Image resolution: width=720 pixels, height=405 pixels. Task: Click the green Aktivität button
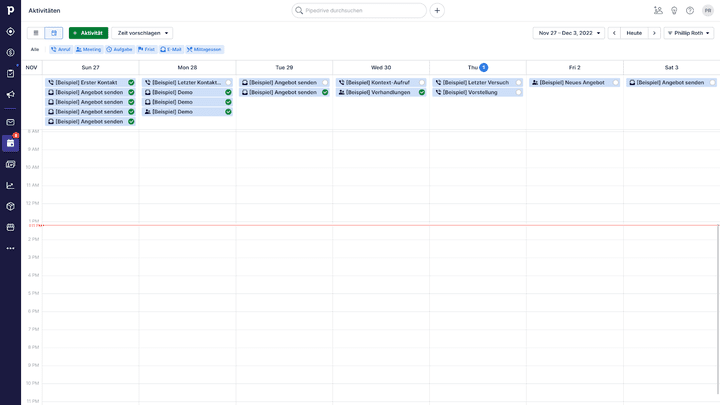point(89,33)
